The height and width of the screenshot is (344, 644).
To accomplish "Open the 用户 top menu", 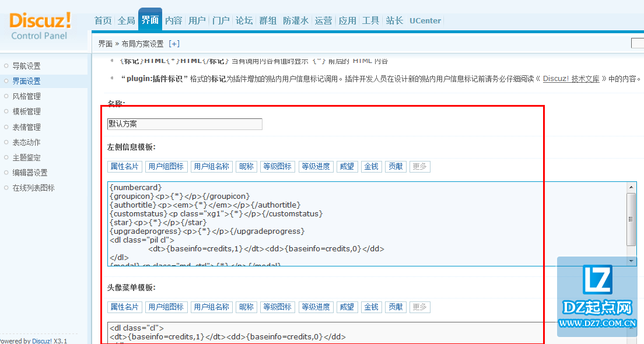I will [x=197, y=20].
